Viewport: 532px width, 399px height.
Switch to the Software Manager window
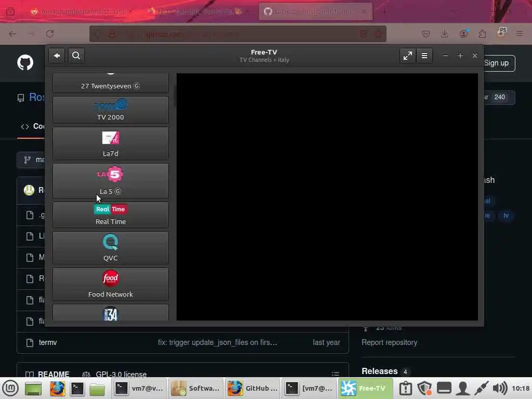pos(195,389)
